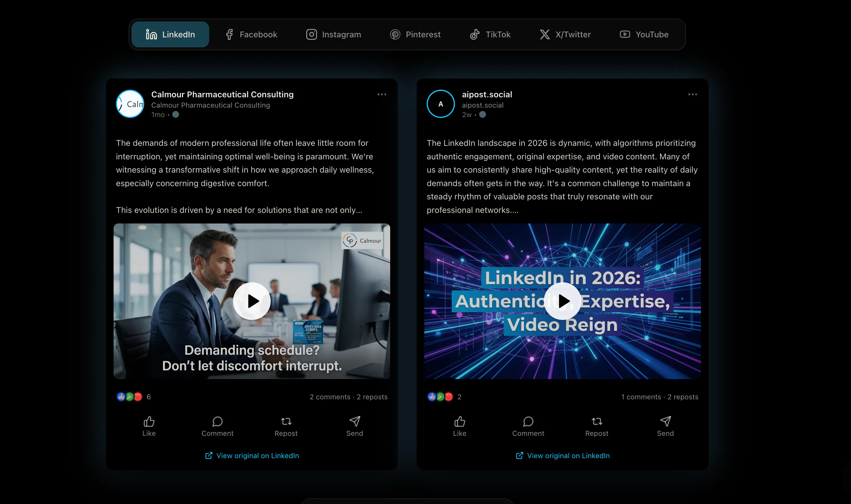Image resolution: width=851 pixels, height=504 pixels.
Task: Open Calmour Pharmaceutical Consulting author name
Action: pos(222,94)
